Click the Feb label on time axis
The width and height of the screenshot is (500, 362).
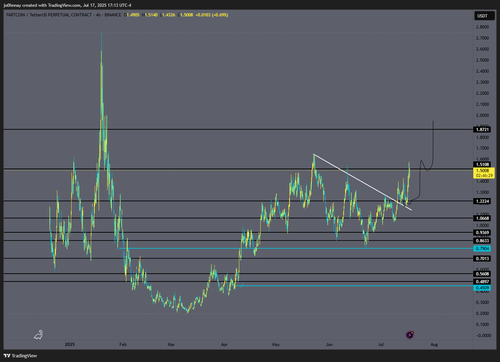pyautogui.click(x=123, y=344)
